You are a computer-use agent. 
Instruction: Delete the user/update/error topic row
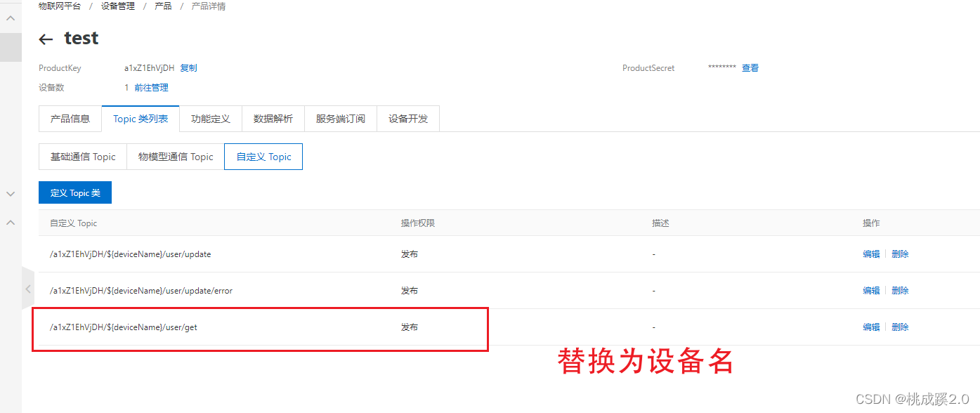(900, 291)
